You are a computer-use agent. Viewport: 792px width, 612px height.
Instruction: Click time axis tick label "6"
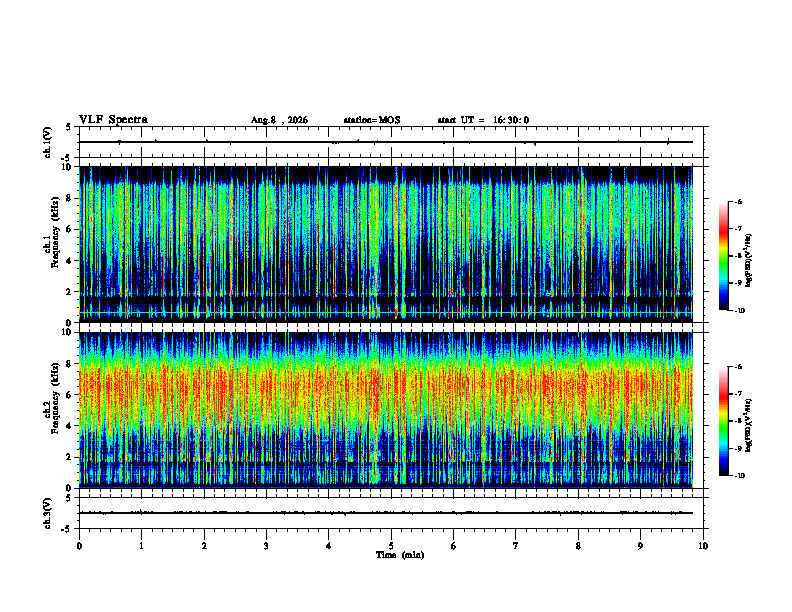pos(454,546)
